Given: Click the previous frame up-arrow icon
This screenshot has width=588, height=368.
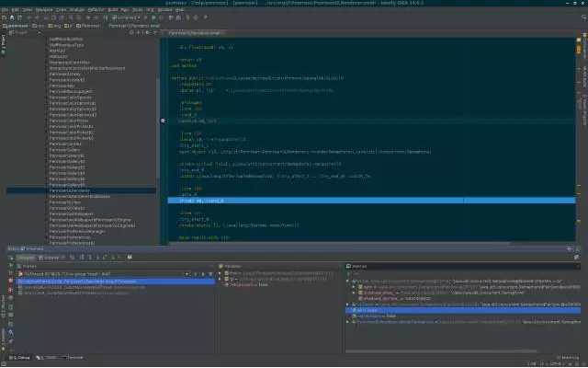Looking at the screenshot, I should pos(195,274).
